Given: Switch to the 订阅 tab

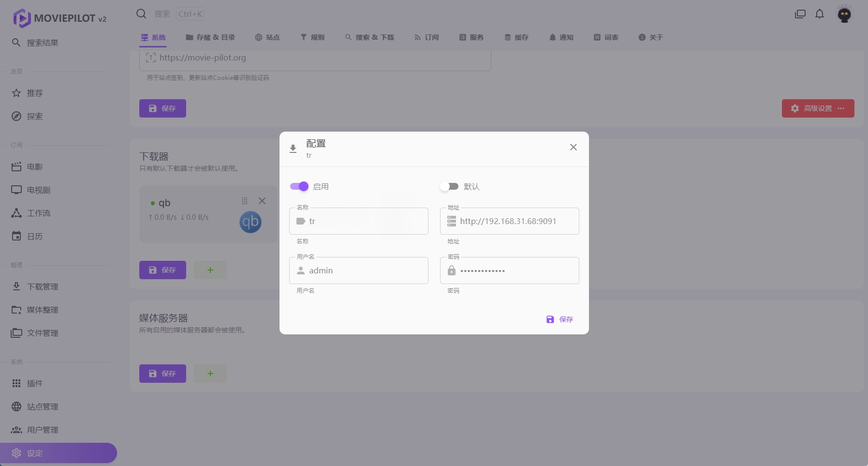Looking at the screenshot, I should 427,37.
